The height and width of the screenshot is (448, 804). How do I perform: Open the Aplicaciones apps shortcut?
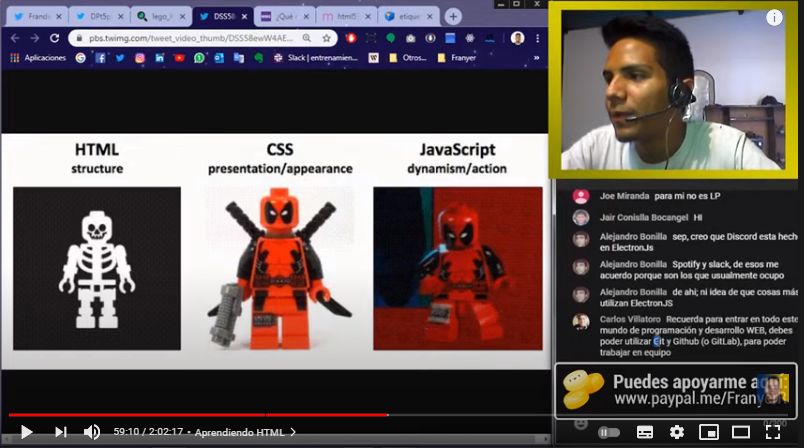[38, 58]
